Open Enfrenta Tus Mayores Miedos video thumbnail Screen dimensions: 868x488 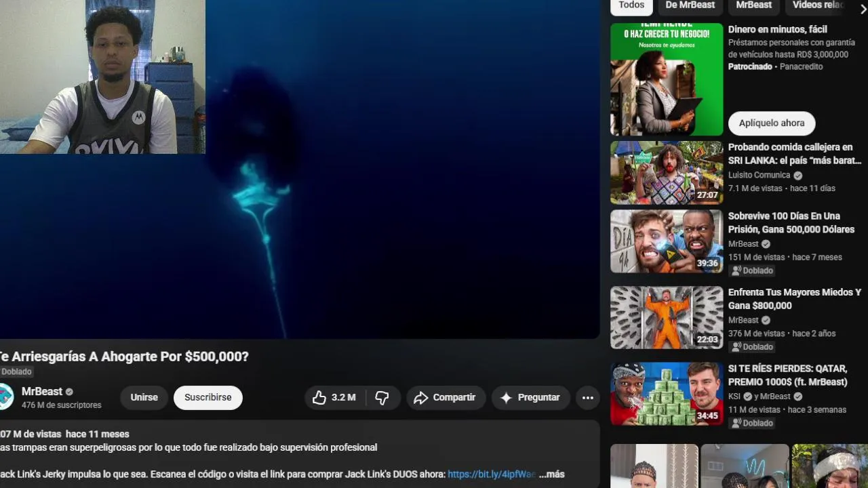click(x=667, y=317)
